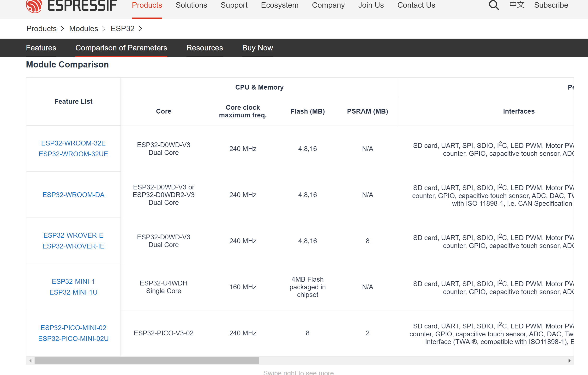Screen dimensions: 588x375
Task: Click the Espressif logo icon
Action: [x=34, y=6]
